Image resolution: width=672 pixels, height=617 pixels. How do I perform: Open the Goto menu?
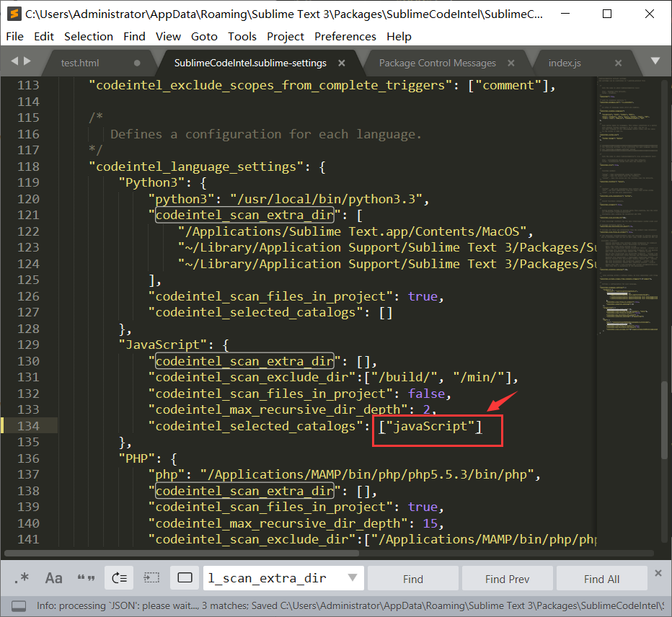tap(204, 37)
